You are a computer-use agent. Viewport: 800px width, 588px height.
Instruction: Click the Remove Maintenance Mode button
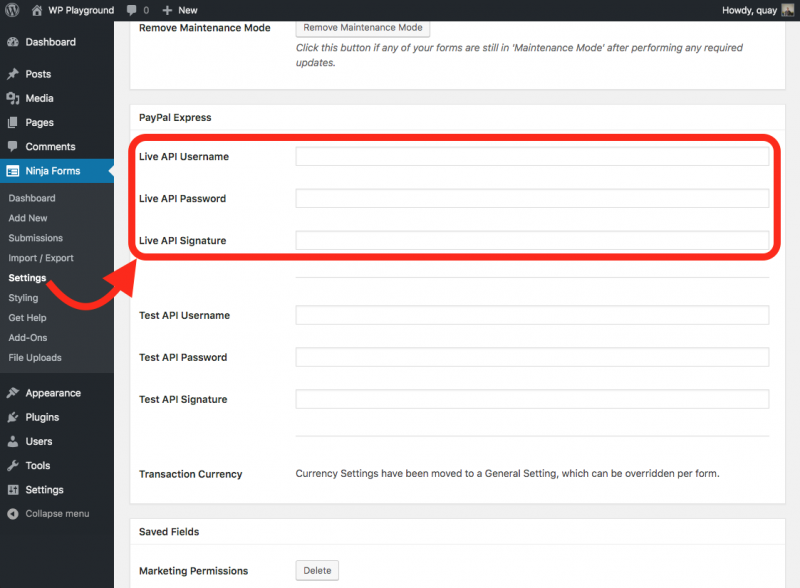[x=362, y=28]
